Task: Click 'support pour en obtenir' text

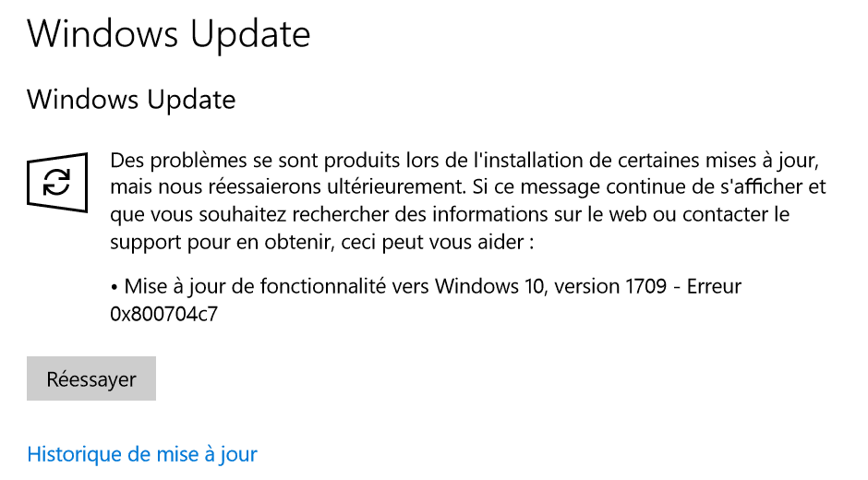Action: point(223,243)
